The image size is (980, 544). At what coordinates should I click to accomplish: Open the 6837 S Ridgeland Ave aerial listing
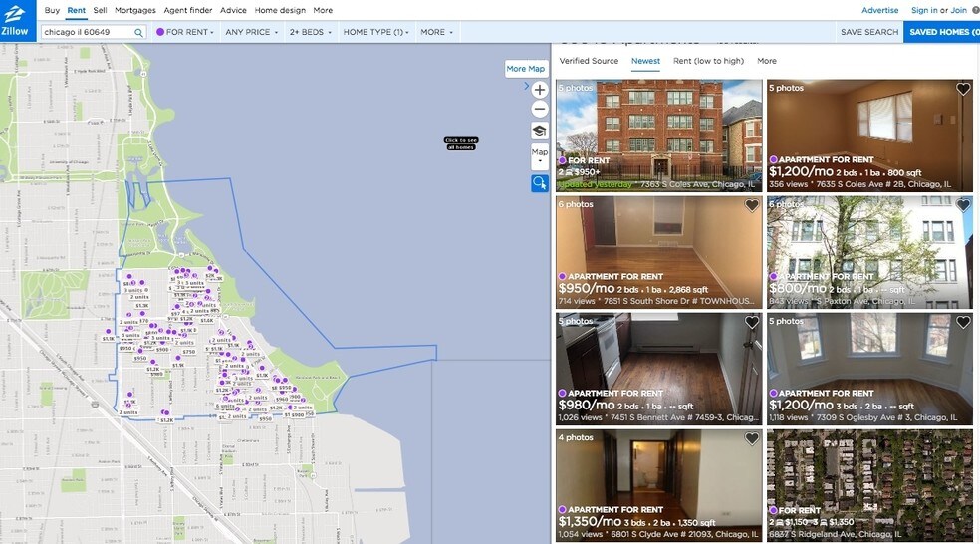tap(870, 485)
